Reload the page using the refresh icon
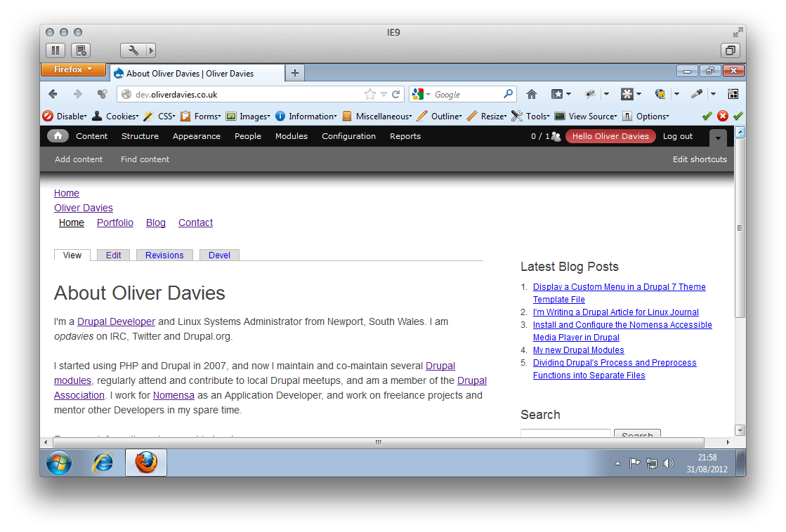Screen dimensions: 786x532 pyautogui.click(x=395, y=93)
